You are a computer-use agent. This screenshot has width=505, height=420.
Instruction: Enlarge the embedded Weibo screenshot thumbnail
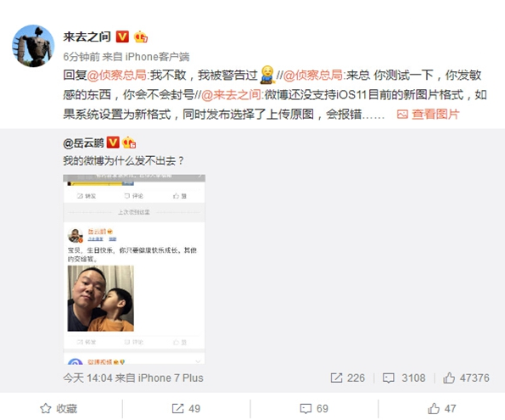click(x=134, y=269)
